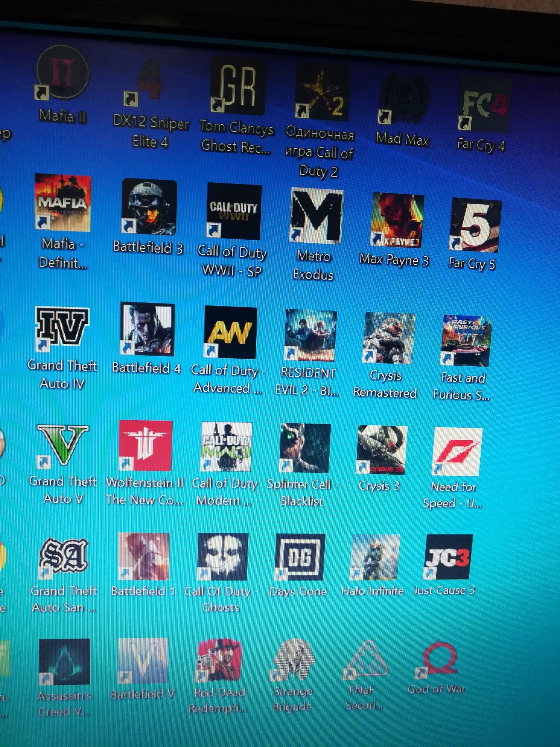Launch Need for Speed shortcut

coord(458,452)
